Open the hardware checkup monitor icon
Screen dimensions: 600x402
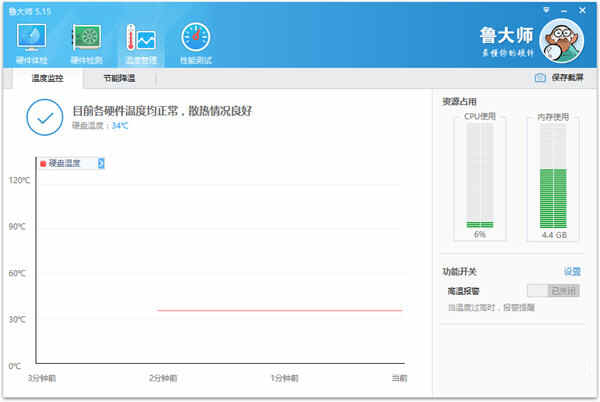(32, 37)
